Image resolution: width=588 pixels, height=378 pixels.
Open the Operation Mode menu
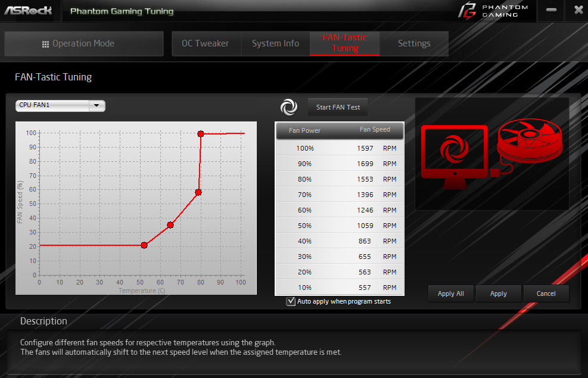(x=84, y=43)
